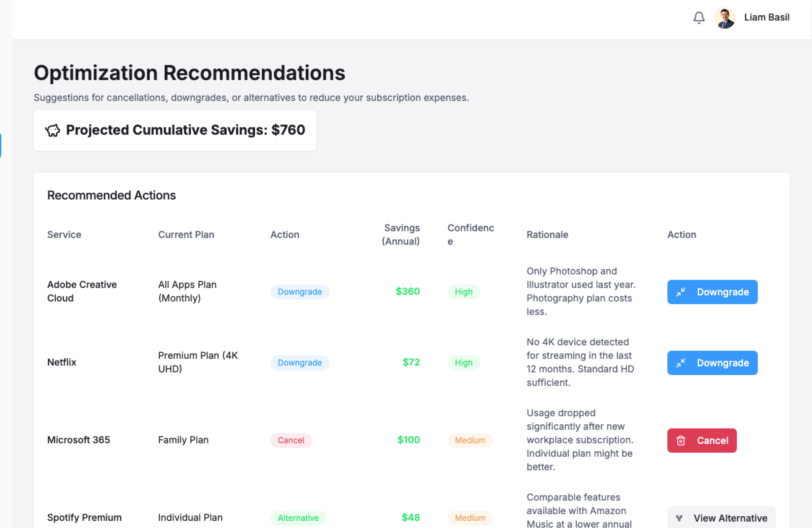The image size is (812, 528).
Task: Click the shrink arrows icon on Adobe's Downgrade button
Action: click(x=681, y=292)
